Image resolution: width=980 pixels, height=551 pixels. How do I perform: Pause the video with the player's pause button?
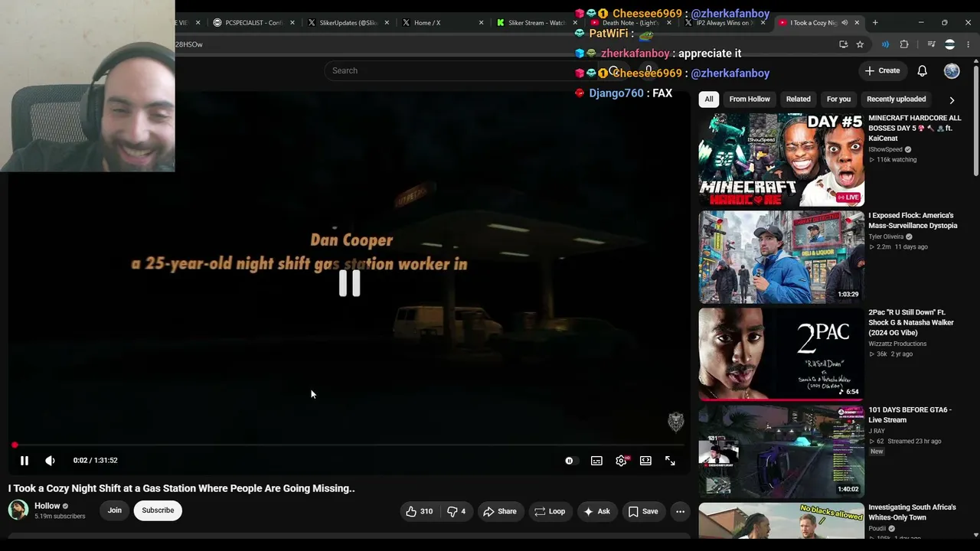coord(24,461)
